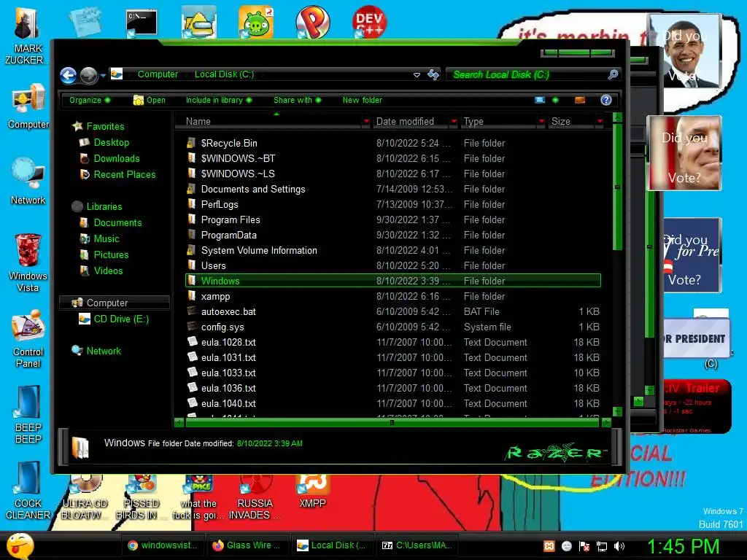Sort by the Name column header
The height and width of the screenshot is (560, 747).
(268, 122)
